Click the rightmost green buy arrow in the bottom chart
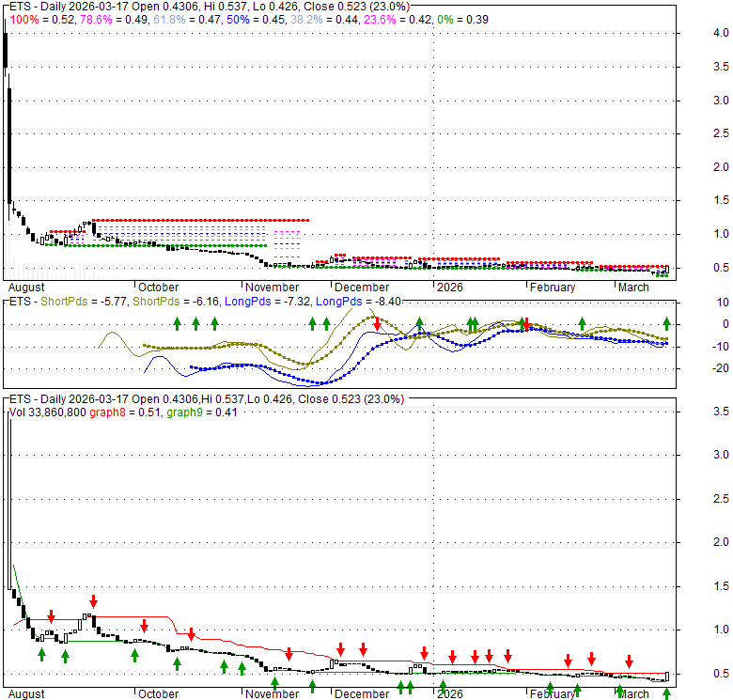 pos(666,693)
